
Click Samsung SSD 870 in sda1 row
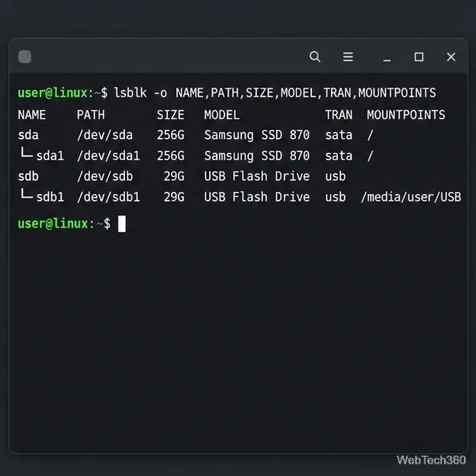coord(257,156)
